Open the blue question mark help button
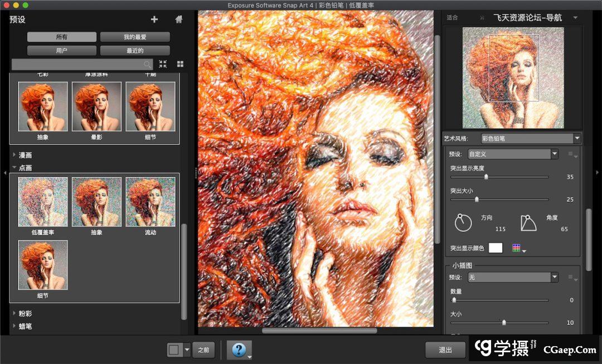 pos(239,350)
